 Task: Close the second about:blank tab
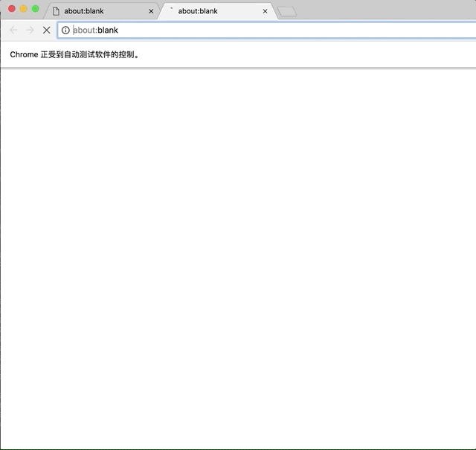pyautogui.click(x=265, y=11)
